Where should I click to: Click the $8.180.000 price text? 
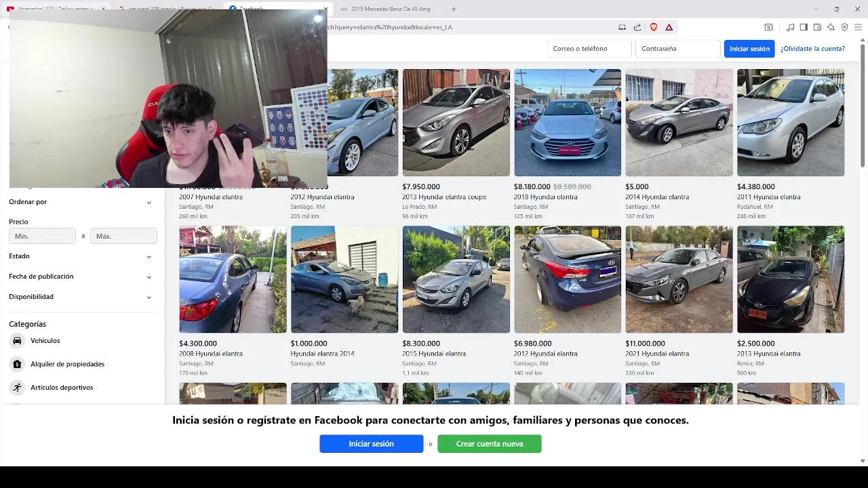pos(532,186)
